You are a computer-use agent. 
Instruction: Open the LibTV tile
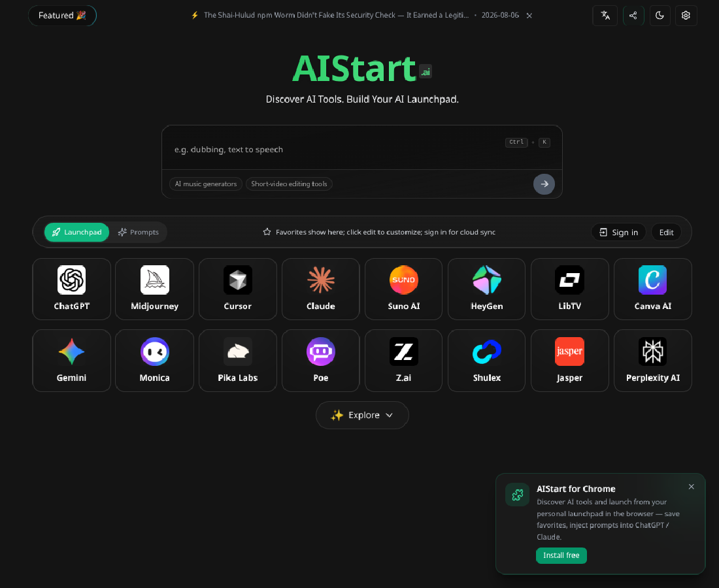569,289
